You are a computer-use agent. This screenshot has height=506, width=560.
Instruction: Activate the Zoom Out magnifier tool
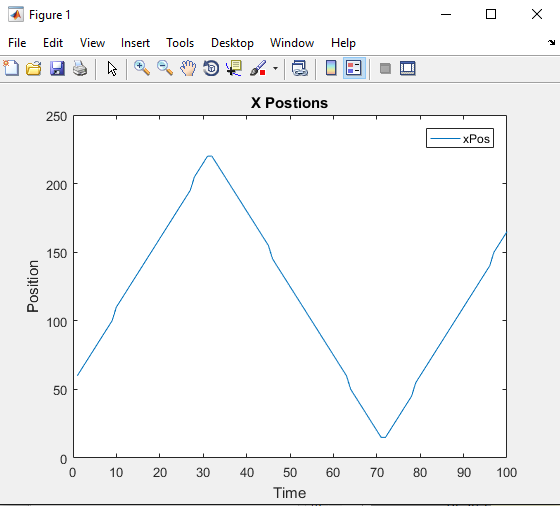(x=165, y=68)
